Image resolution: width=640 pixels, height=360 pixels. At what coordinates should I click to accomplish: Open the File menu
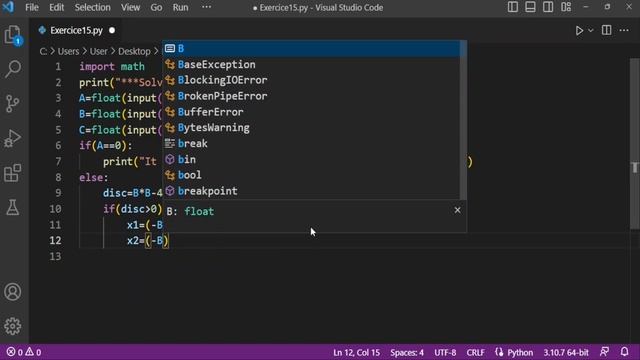pos(31,7)
